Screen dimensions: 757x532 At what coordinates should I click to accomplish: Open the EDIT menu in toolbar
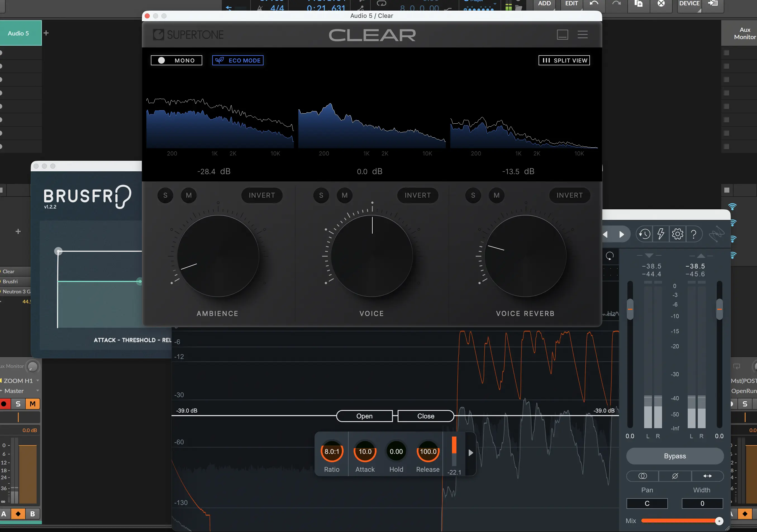point(571,4)
